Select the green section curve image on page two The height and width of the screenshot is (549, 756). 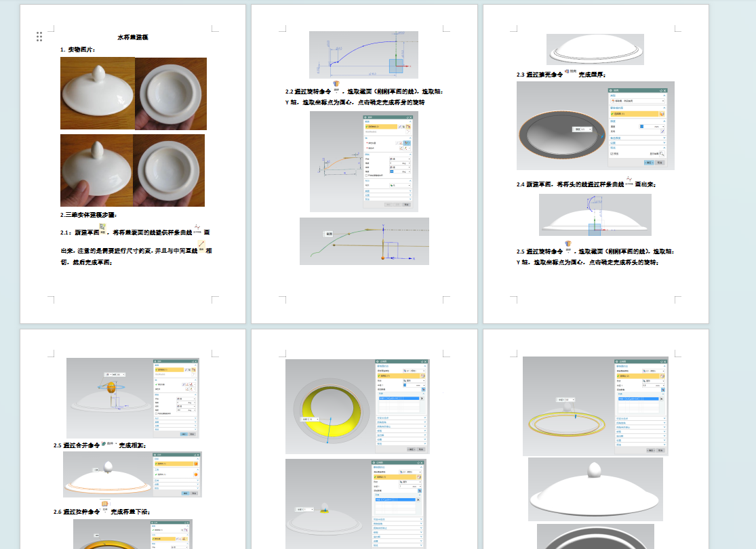point(365,241)
